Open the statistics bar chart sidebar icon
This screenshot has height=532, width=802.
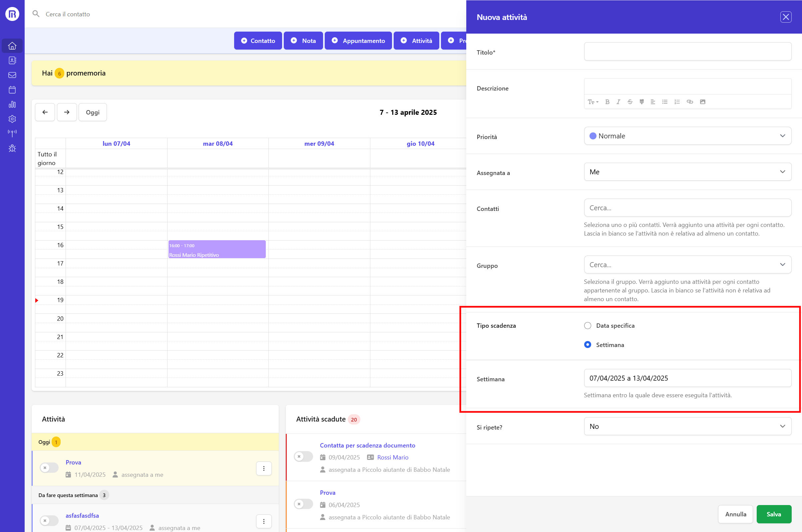[12, 104]
